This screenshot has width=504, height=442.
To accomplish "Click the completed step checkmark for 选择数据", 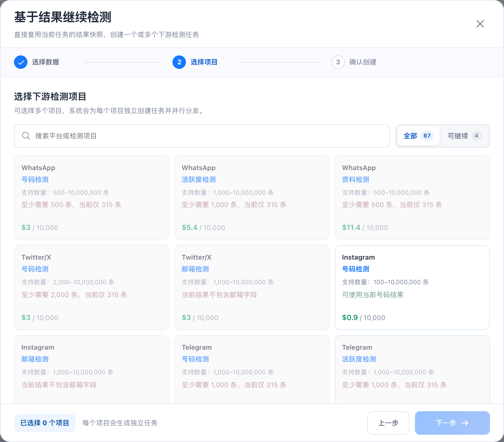I will 21,62.
